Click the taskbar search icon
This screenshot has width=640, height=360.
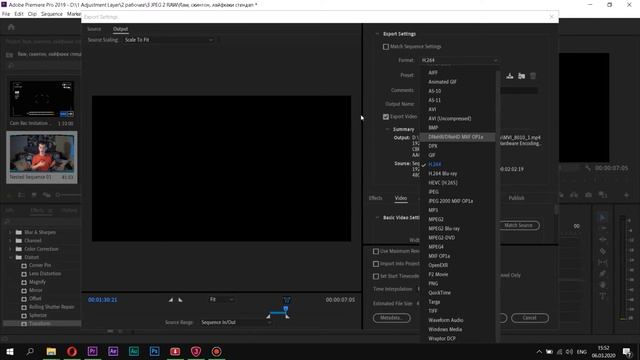(x=30, y=351)
